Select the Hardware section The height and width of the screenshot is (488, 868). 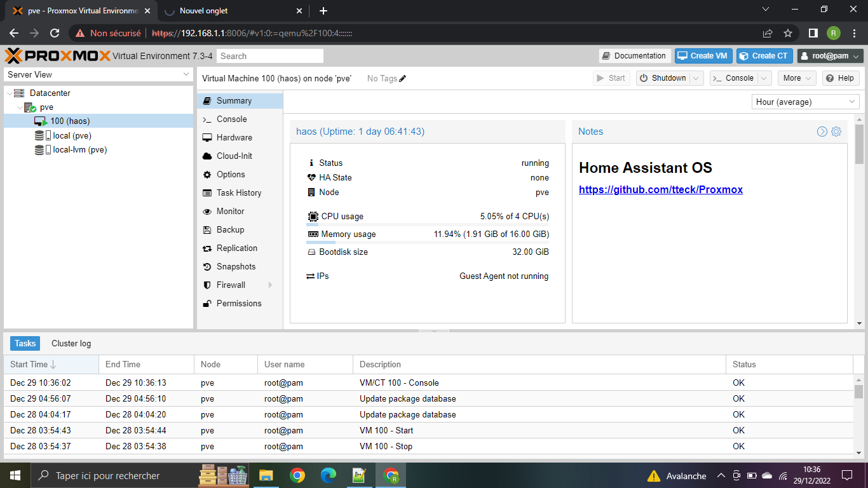click(240, 137)
